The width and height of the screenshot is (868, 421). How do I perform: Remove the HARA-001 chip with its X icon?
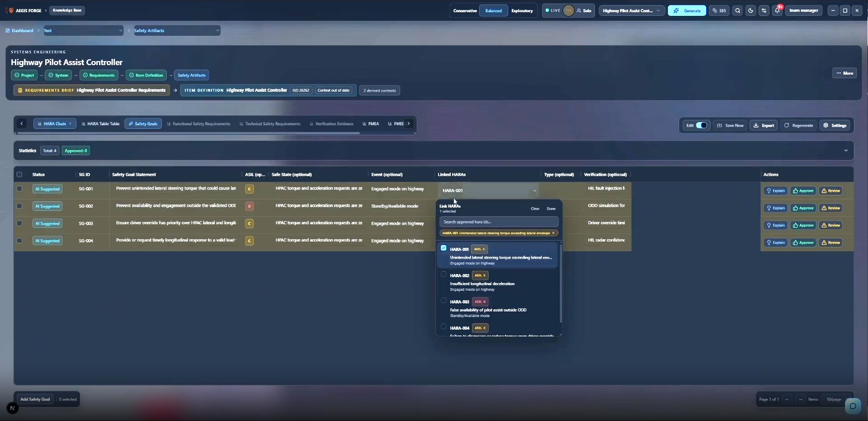[x=553, y=233]
